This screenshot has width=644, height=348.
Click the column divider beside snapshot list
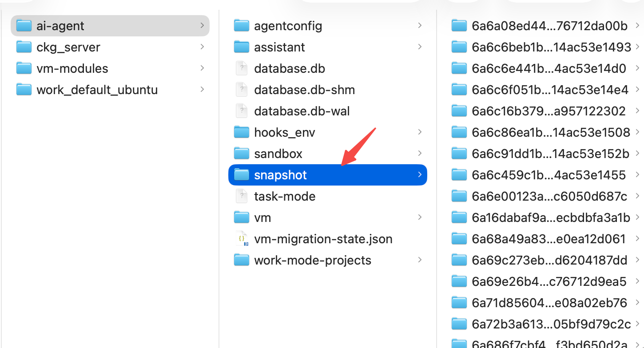tap(437, 178)
